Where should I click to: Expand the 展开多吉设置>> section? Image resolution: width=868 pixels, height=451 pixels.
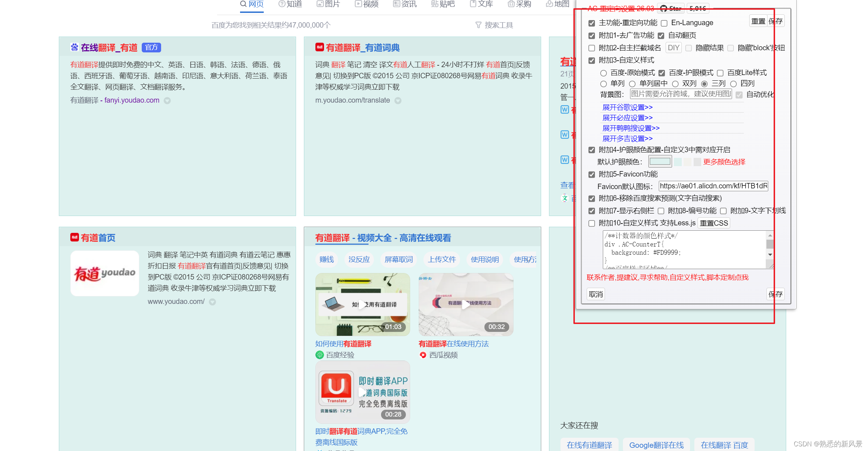coord(627,138)
